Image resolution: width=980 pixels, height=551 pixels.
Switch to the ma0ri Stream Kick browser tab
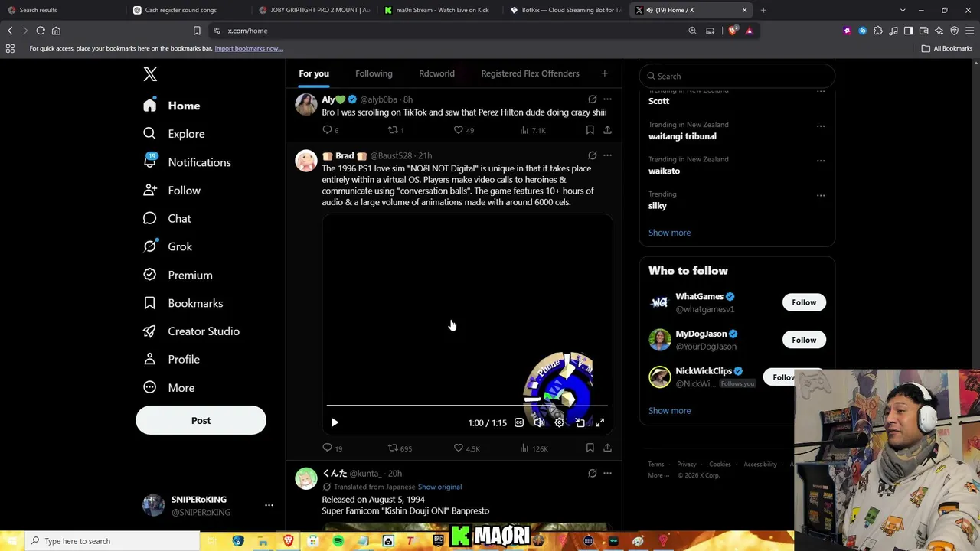(436, 10)
